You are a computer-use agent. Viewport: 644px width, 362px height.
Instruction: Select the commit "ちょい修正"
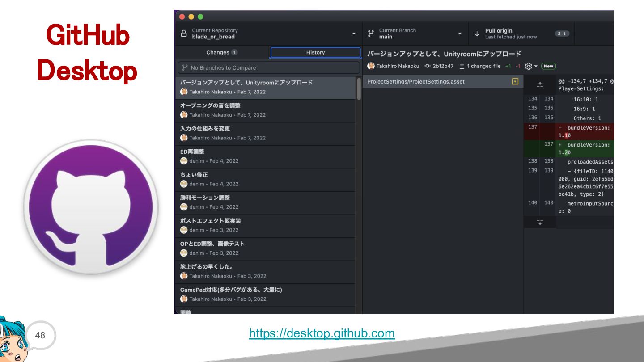pos(266,179)
